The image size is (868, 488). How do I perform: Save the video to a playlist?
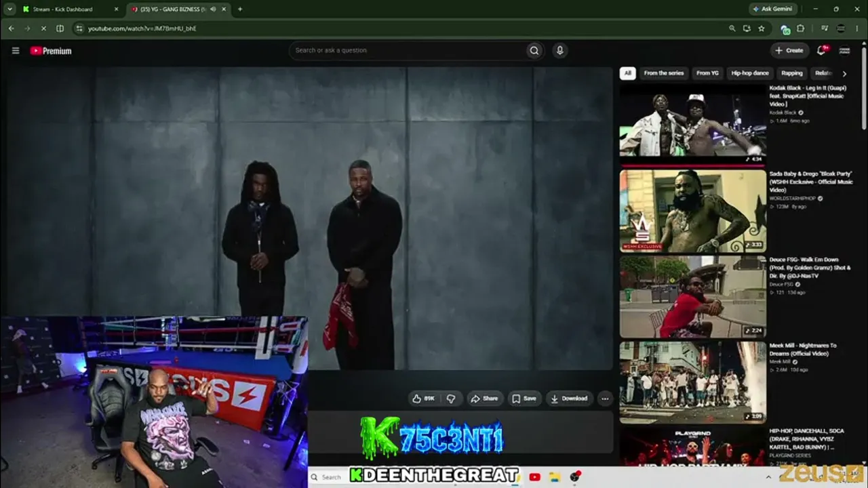coord(524,399)
